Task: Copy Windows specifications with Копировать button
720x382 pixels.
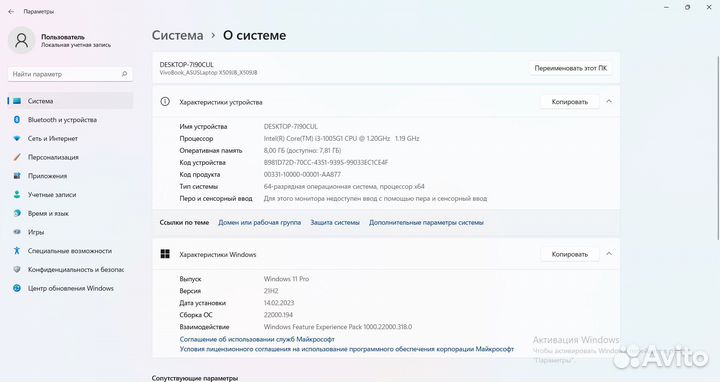Action: click(569, 254)
